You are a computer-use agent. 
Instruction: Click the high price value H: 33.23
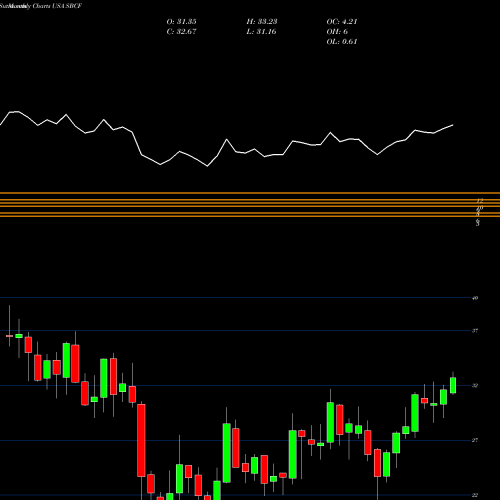click(x=262, y=22)
